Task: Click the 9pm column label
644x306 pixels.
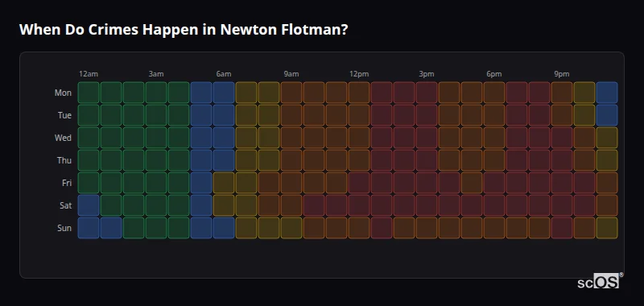Action: pos(562,74)
